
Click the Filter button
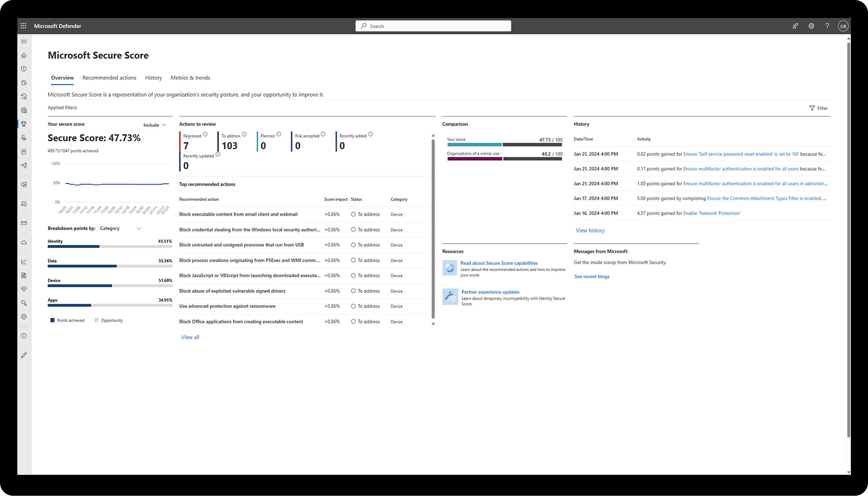pos(818,108)
